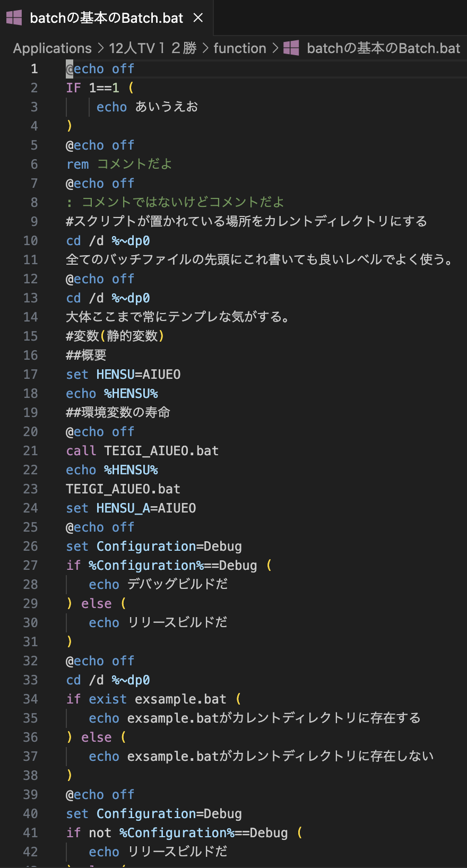Screen dimensions: 467x868
Task: Click 'set HENSU=AIUEO' on line 17
Action: (123, 375)
